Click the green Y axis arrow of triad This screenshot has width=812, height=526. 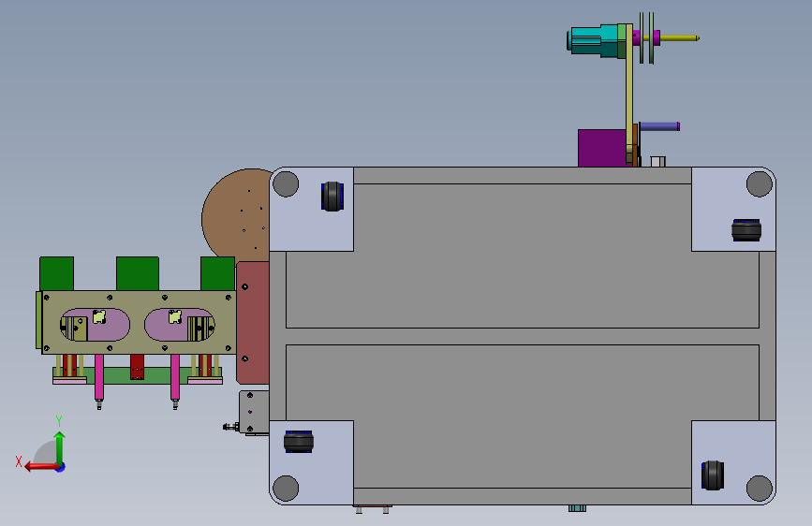click(x=60, y=447)
